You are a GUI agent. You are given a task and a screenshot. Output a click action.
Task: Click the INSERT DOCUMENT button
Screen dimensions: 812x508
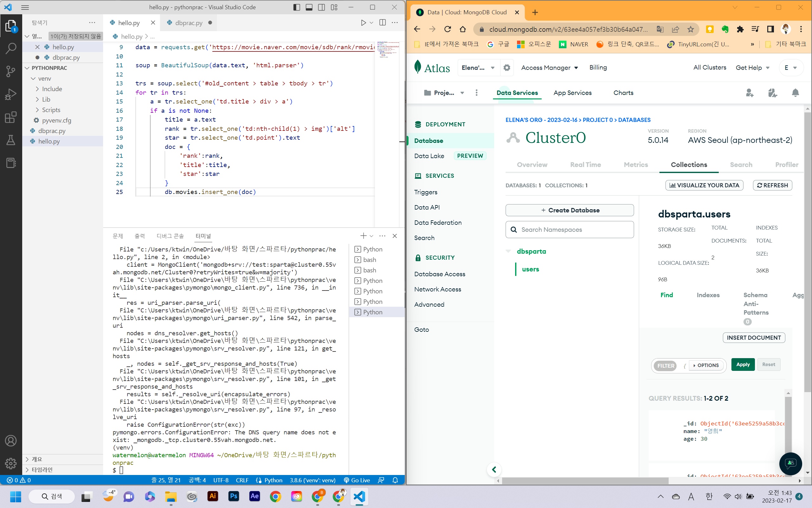(x=754, y=338)
